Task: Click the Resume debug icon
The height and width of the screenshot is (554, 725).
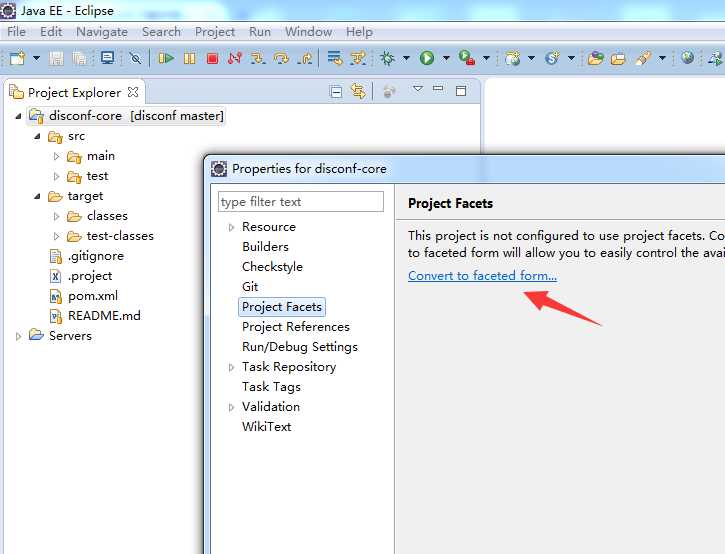Action: tap(166, 58)
